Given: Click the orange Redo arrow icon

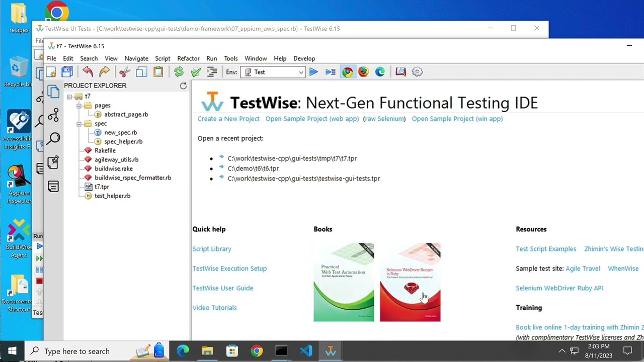Looking at the screenshot, I should point(104,72).
